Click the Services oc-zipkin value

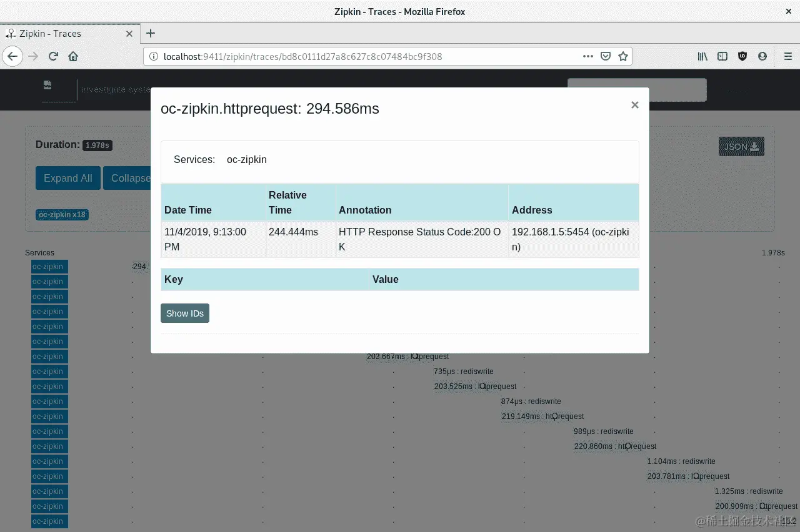(x=247, y=160)
